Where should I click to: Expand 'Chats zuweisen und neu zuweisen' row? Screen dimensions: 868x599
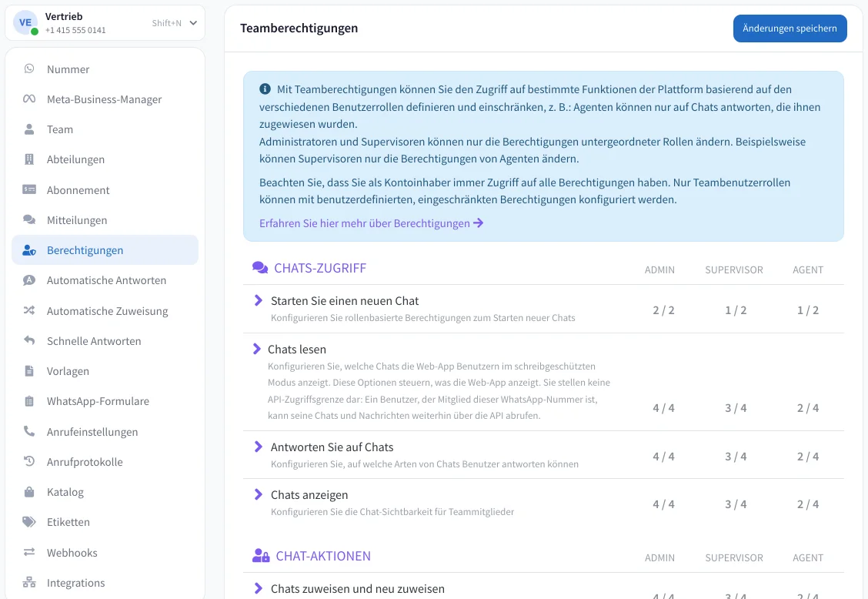pyautogui.click(x=258, y=588)
